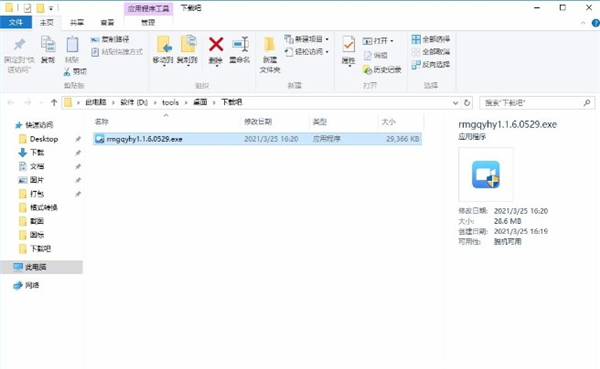Expand address bar history dropdown
600x369 pixels.
pos(455,103)
